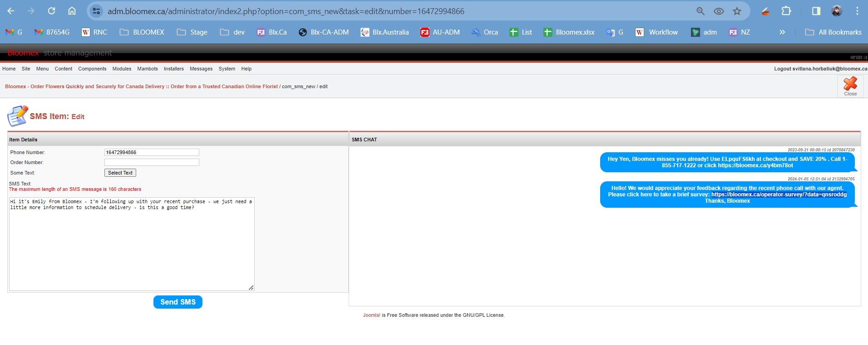Click the Phone Number field
The height and width of the screenshot is (345, 868).
[x=152, y=152]
